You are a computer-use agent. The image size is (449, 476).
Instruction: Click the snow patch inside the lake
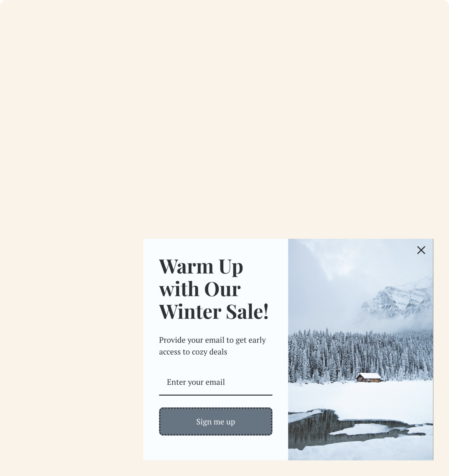[362, 429]
